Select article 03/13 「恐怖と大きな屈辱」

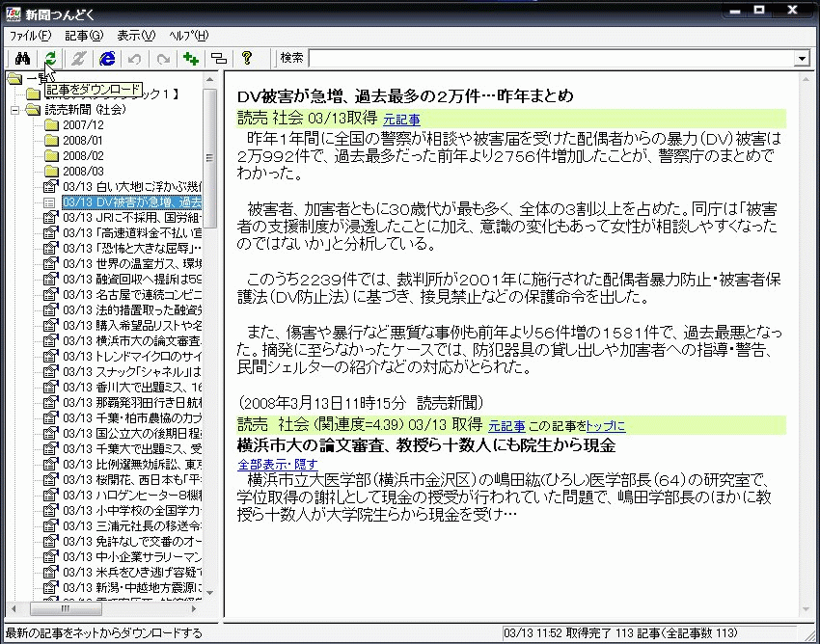tap(132, 249)
